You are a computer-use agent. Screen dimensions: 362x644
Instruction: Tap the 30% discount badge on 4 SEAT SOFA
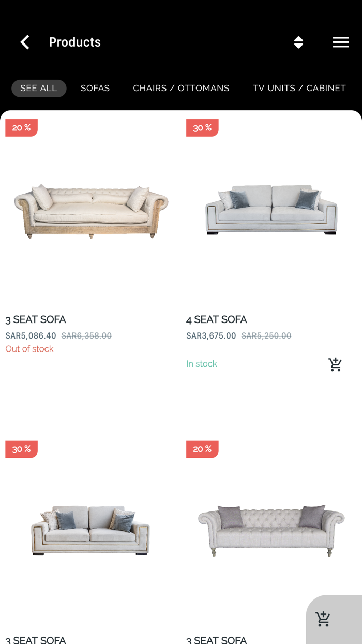(202, 128)
